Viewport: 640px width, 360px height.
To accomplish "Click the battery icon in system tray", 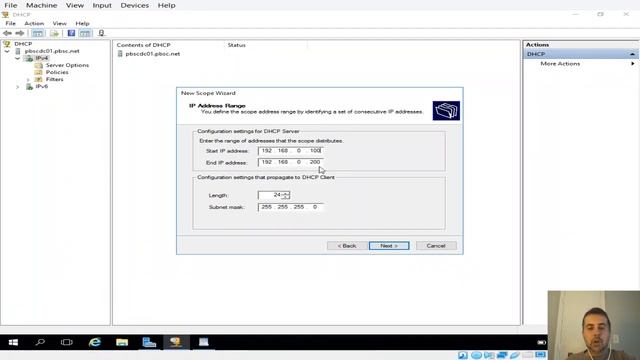I will click(x=541, y=342).
